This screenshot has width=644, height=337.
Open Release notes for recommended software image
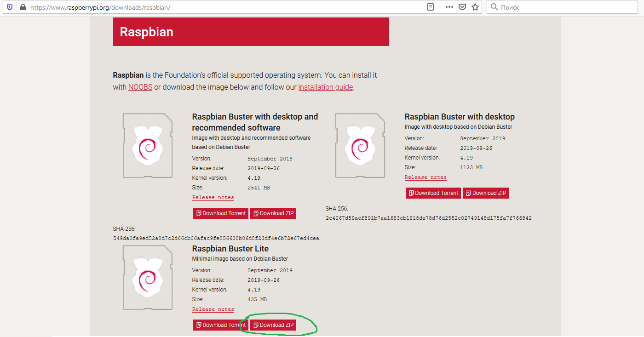(x=213, y=197)
